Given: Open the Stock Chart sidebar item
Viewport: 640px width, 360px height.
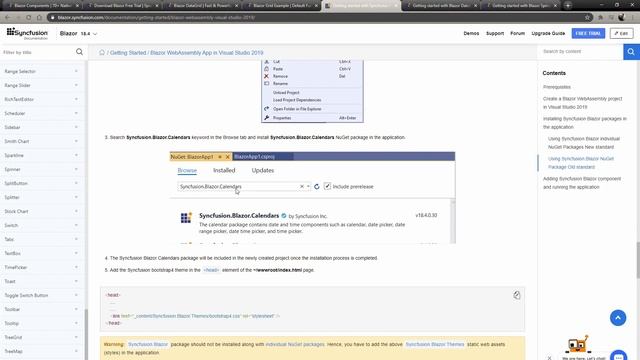Looking at the screenshot, I should [41, 211].
